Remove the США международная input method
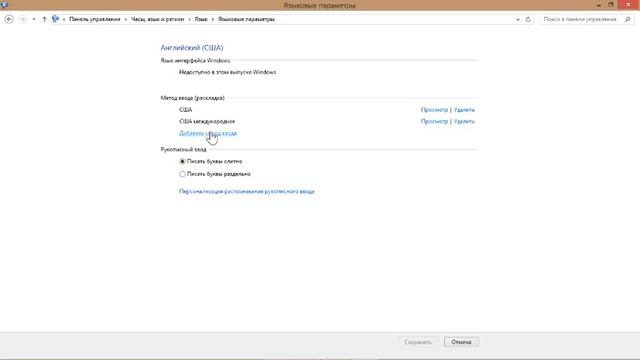Image resolution: width=640 pixels, height=360 pixels. coord(464,121)
